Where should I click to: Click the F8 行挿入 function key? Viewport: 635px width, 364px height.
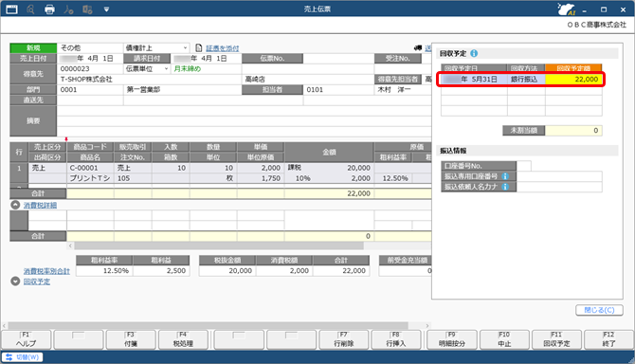click(396, 339)
